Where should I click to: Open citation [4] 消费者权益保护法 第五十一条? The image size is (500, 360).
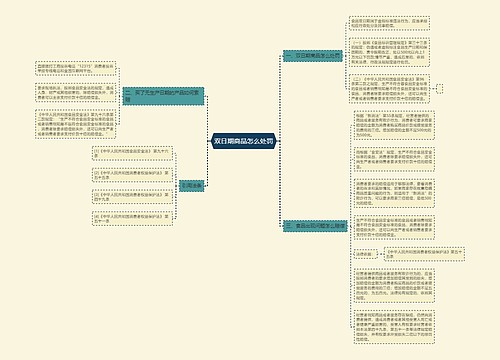[132, 218]
